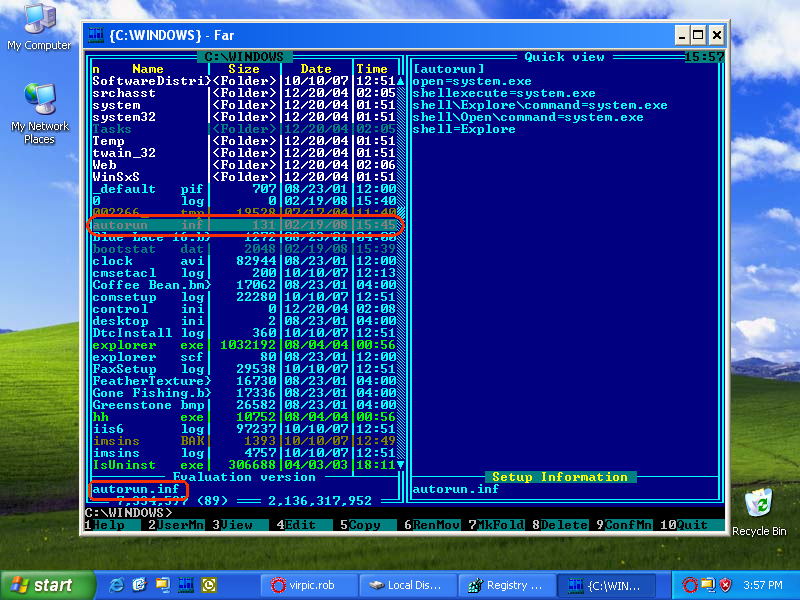
Task: Click the network connection tray icon
Action: point(708,585)
